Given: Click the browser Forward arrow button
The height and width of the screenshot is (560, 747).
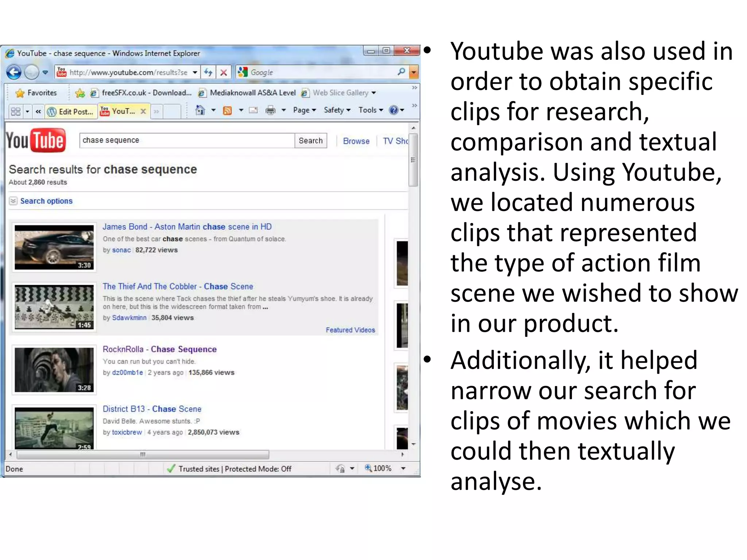Looking at the screenshot, I should pos(31,72).
